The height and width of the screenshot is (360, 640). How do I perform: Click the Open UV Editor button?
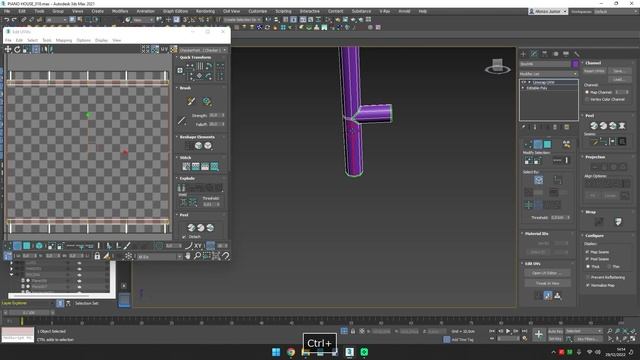(547, 273)
